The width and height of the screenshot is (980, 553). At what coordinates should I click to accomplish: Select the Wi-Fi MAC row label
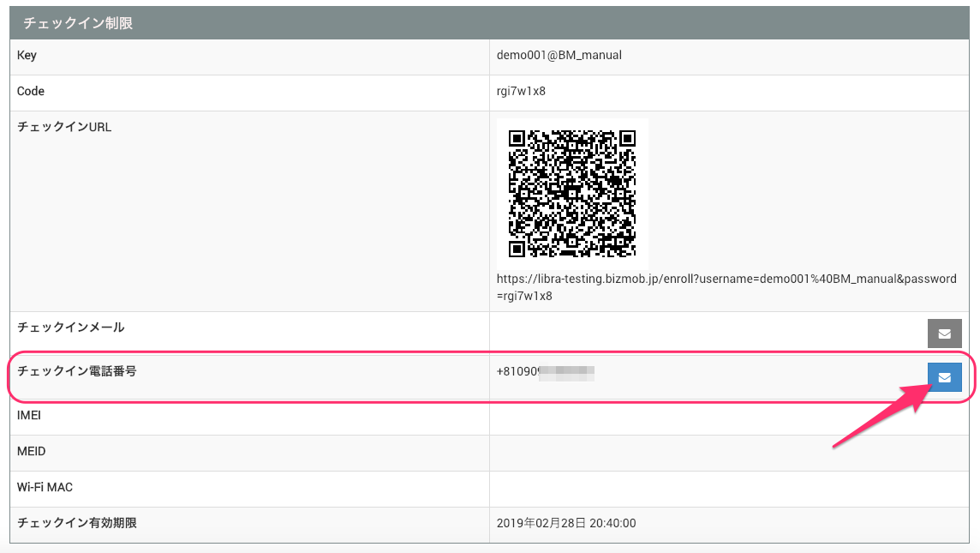[45, 488]
